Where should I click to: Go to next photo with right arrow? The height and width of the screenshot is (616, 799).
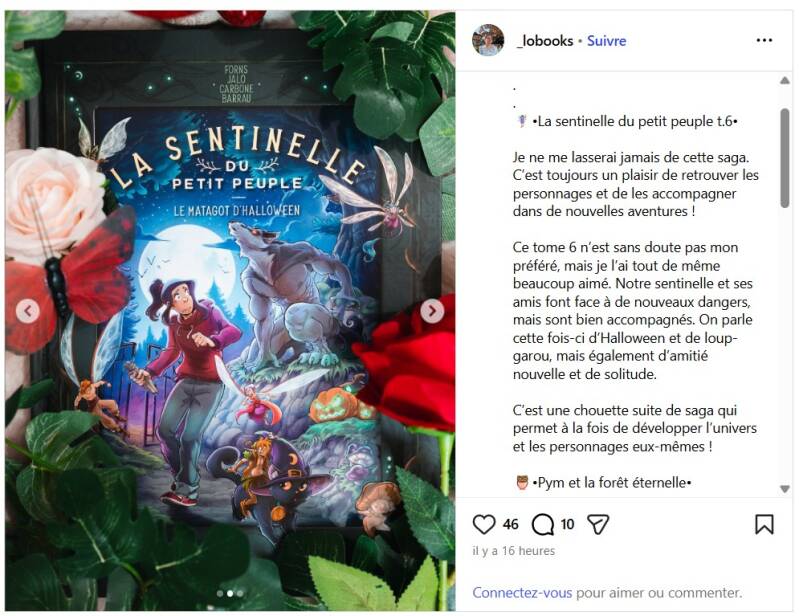432,310
